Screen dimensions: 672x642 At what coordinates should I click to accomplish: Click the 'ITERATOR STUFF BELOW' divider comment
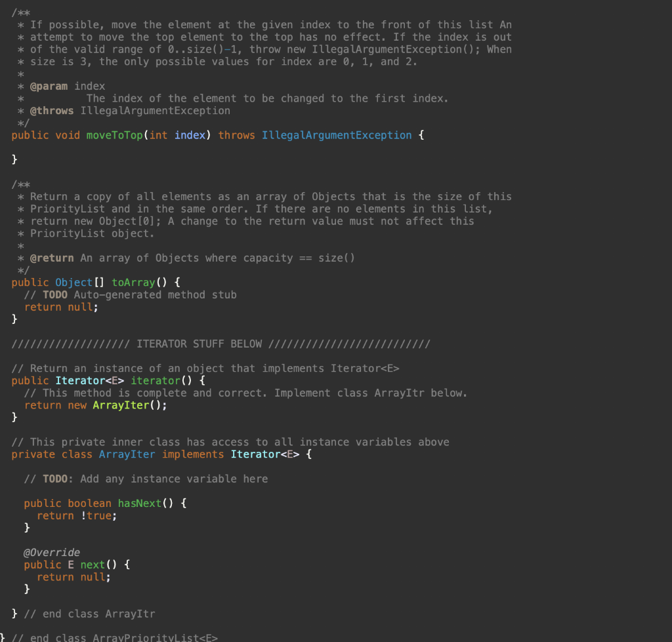[220, 344]
